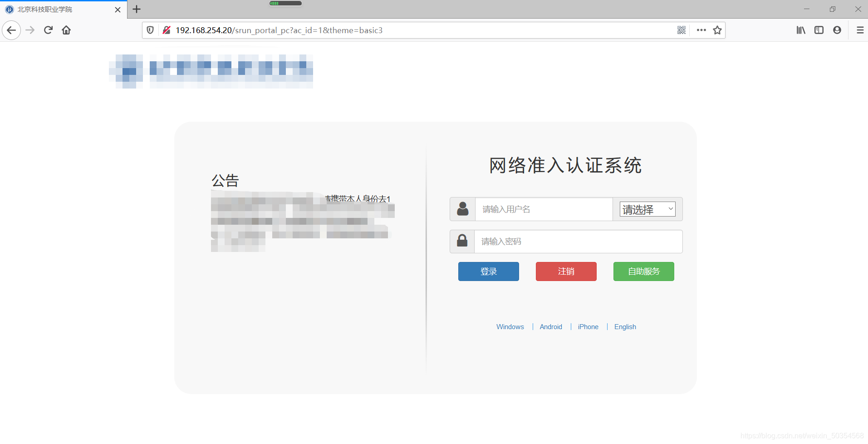Click the browser forward arrow button
Screen dimensions: 868x444
(30, 30)
